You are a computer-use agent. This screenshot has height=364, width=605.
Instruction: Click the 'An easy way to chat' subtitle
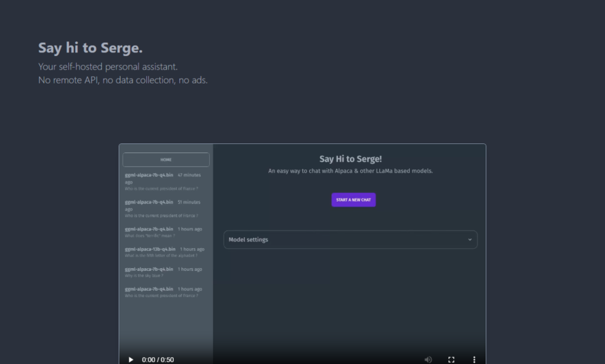[350, 171]
